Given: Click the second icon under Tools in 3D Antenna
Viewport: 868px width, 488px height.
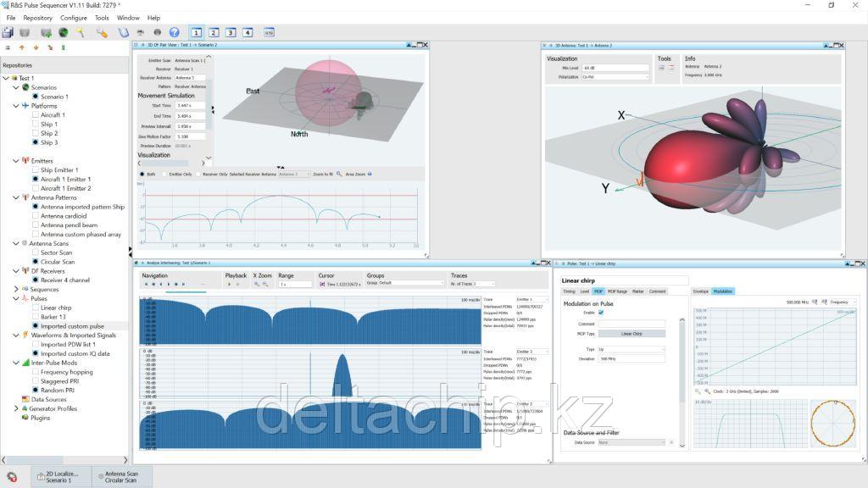Looking at the screenshot, I should pos(671,68).
